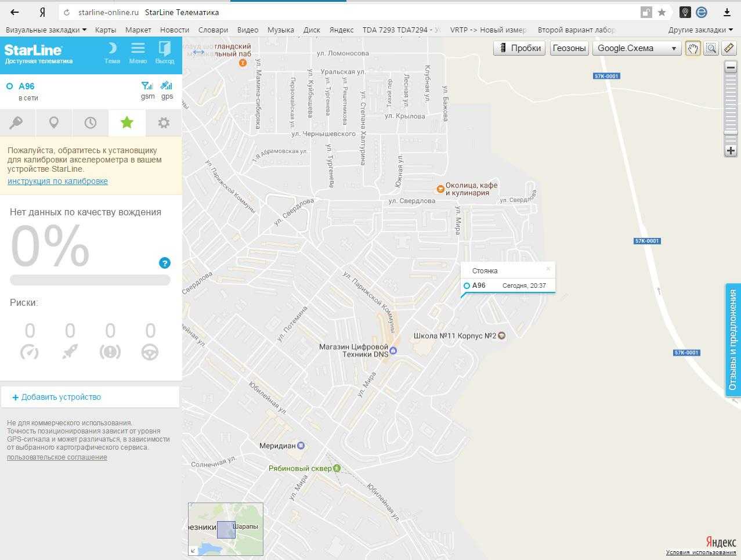Open the Маркет bookmark

pyautogui.click(x=138, y=30)
